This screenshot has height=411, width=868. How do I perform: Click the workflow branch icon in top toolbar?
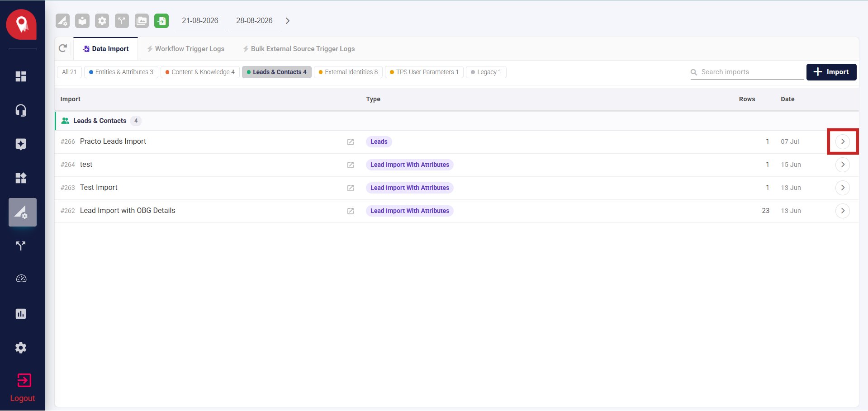[x=122, y=21]
